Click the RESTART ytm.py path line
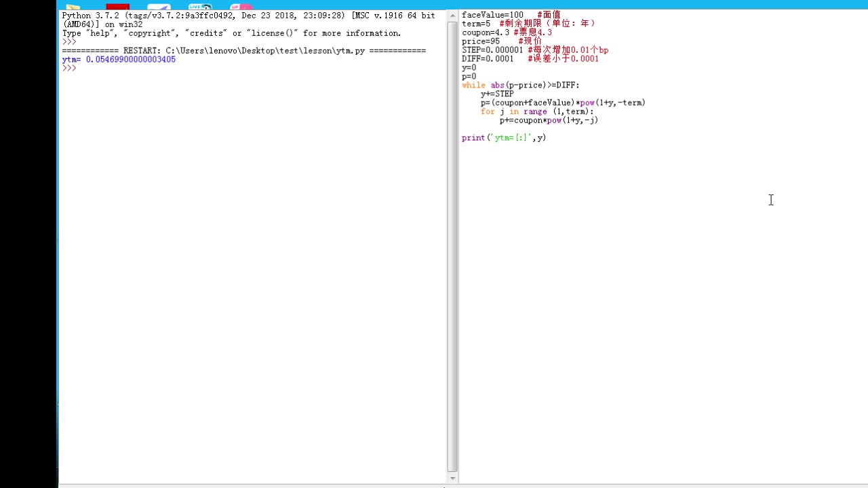 (x=244, y=51)
